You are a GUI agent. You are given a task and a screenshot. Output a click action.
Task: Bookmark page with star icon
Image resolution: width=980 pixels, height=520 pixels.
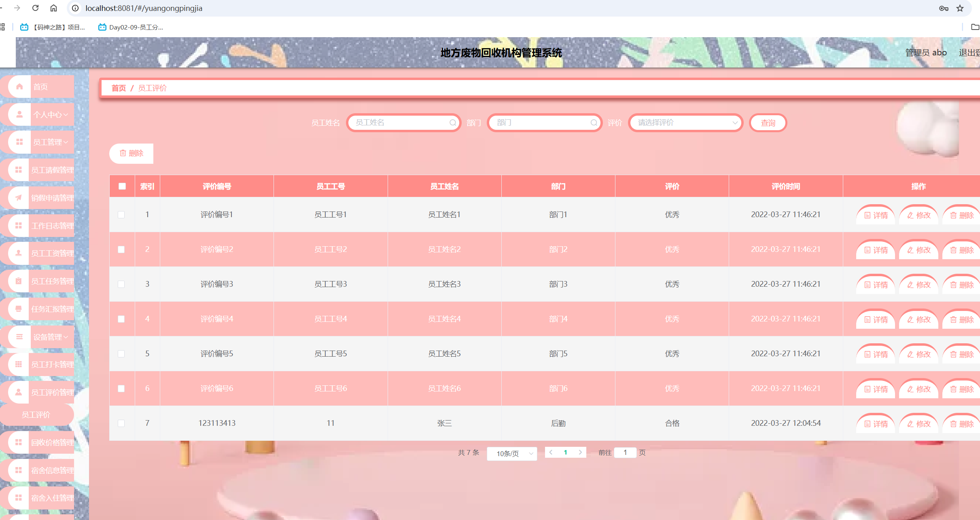960,8
